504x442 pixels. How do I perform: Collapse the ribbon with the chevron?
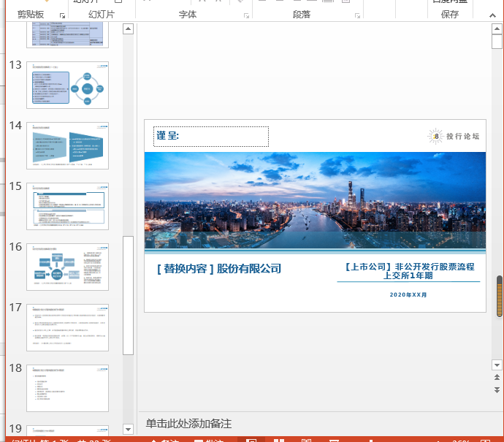[492, 15]
